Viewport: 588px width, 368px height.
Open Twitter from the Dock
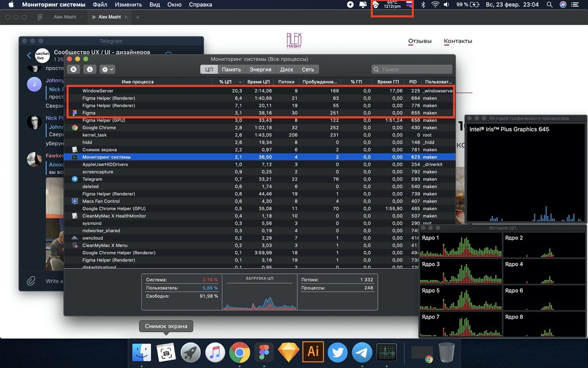pos(338,353)
